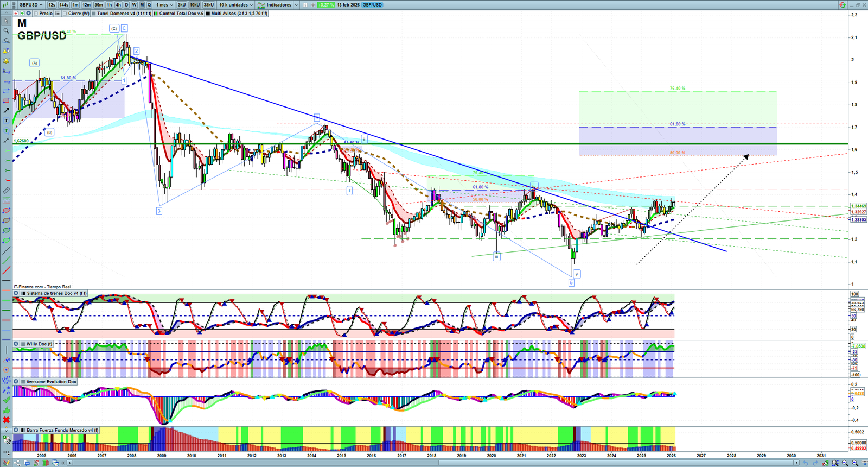The height and width of the screenshot is (467, 868).
Task: Select the black arrow drawing tool
Action: pos(6,111)
